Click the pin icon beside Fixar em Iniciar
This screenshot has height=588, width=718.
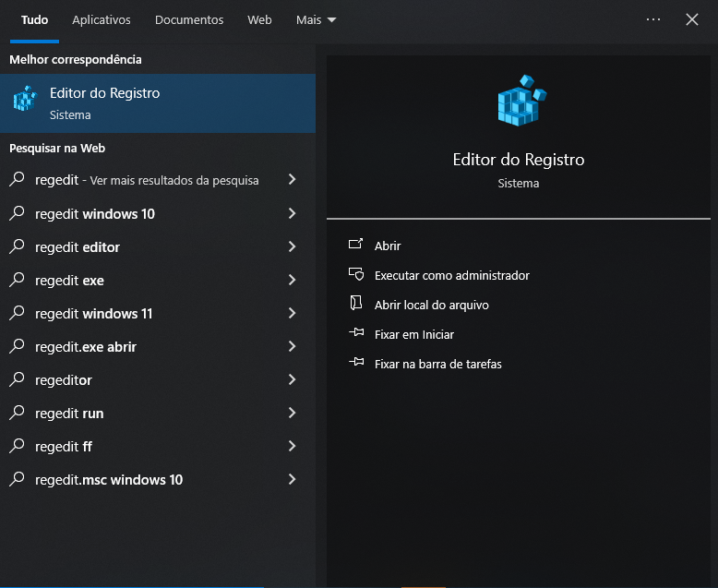[x=356, y=333]
